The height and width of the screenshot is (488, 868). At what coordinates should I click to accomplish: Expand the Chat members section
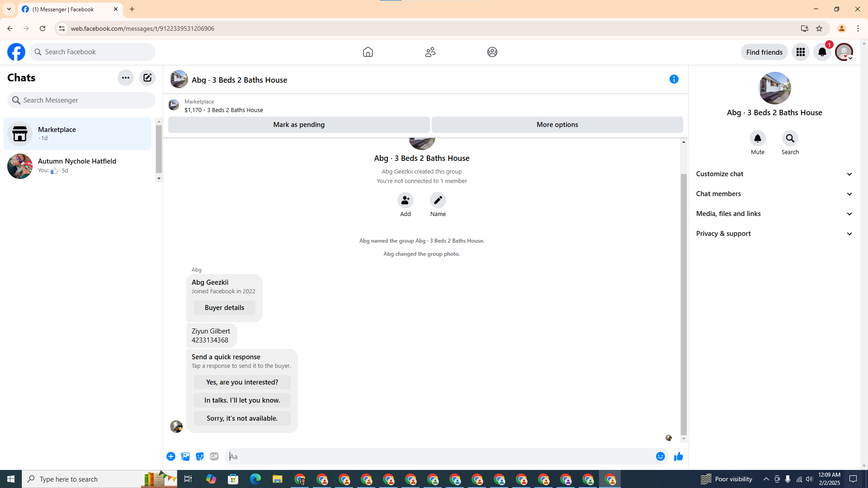774,194
